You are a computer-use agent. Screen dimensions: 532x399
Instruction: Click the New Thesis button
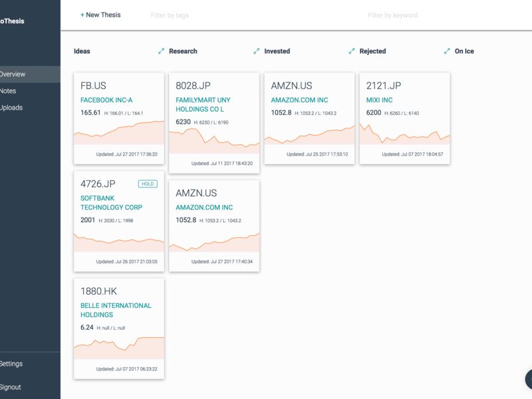(x=100, y=15)
